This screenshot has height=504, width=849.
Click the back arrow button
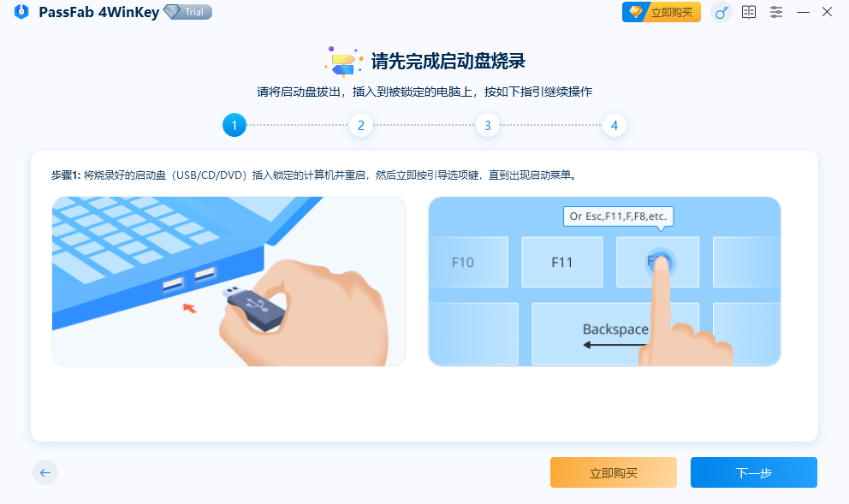(45, 472)
